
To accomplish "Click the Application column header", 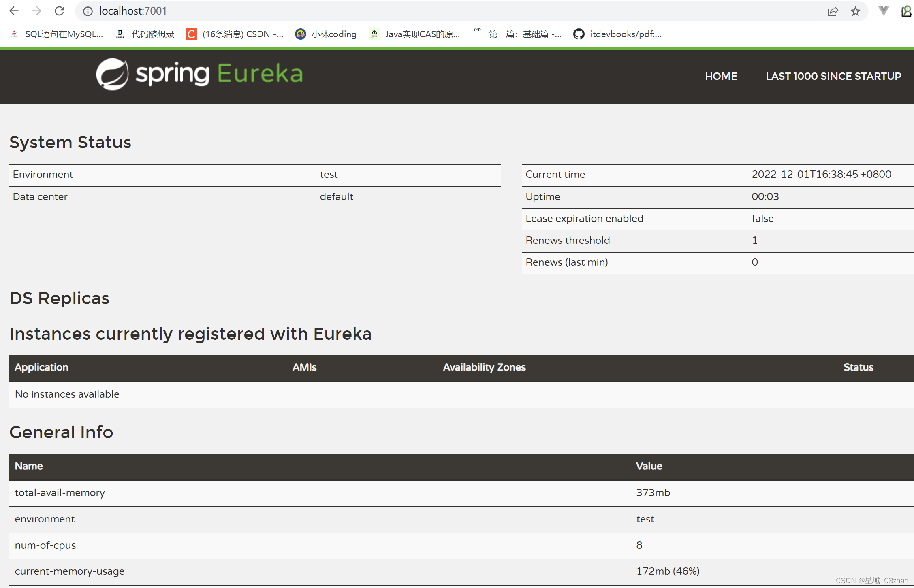I will click(41, 367).
